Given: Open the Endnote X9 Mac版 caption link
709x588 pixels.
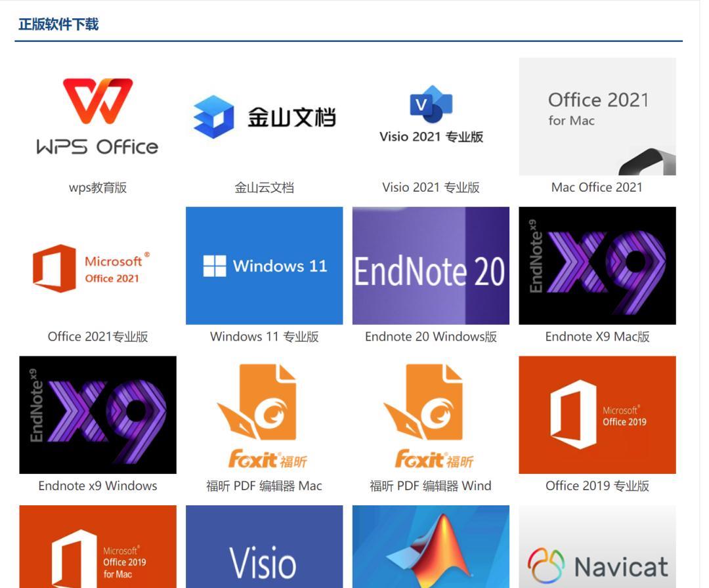Looking at the screenshot, I should pos(597,337).
